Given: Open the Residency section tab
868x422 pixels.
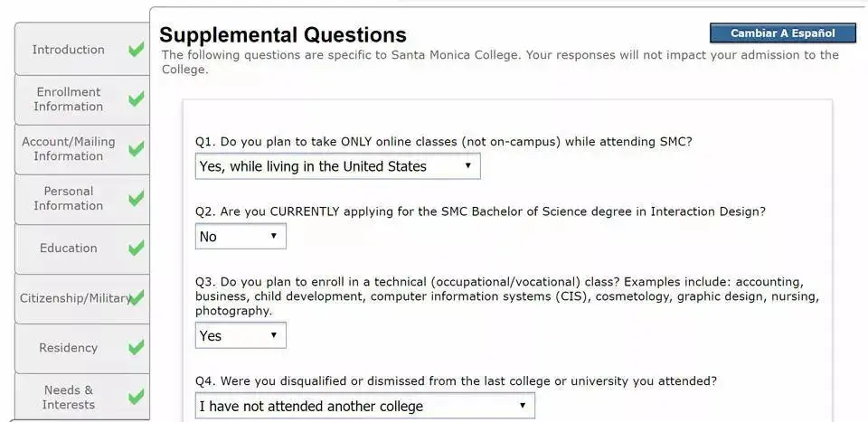Looking at the screenshot, I should [68, 347].
